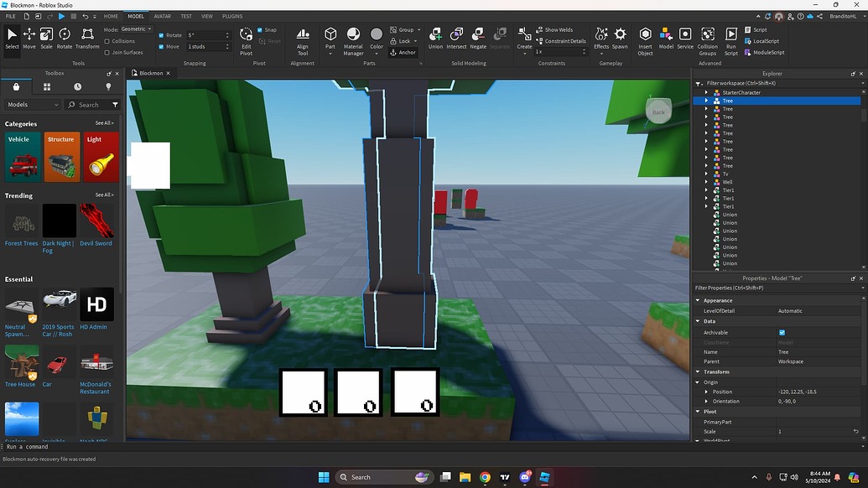Insert a new Part

point(330,41)
